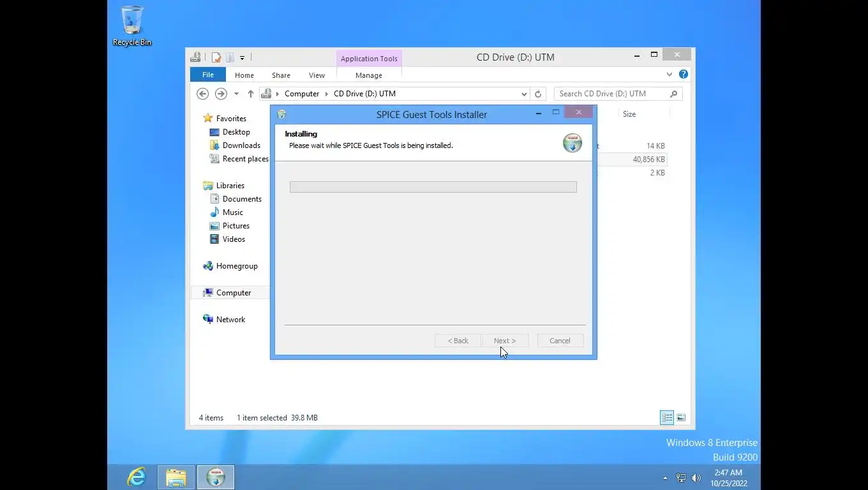
Task: Cancel the SPICE Guest Tools installation
Action: 560,341
